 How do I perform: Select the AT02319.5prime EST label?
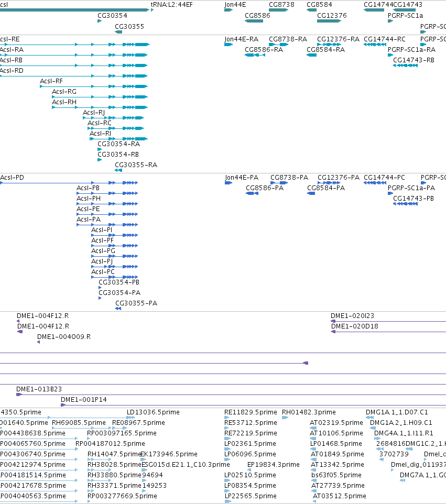(336, 423)
